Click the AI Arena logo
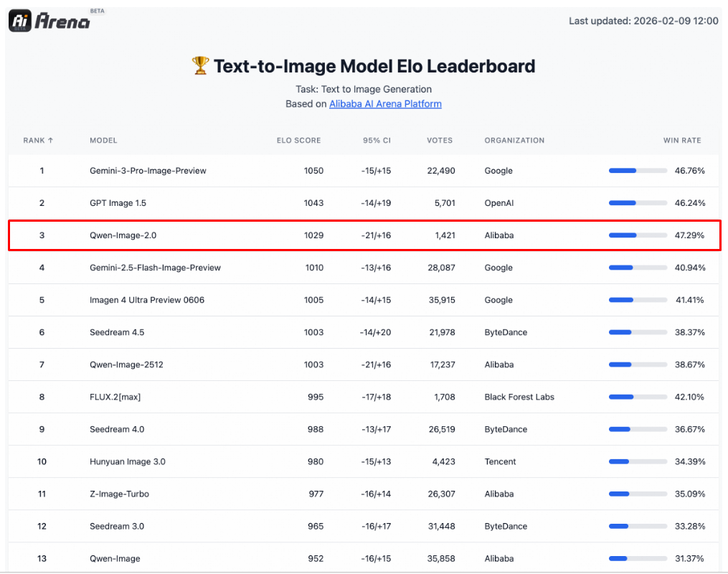This screenshot has height=574, width=728. pyautogui.click(x=49, y=21)
